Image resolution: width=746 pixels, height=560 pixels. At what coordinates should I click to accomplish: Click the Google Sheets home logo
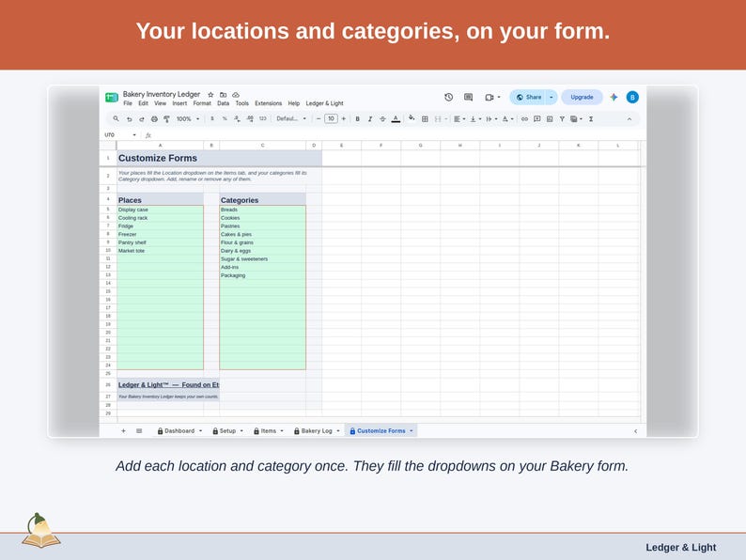pyautogui.click(x=111, y=97)
